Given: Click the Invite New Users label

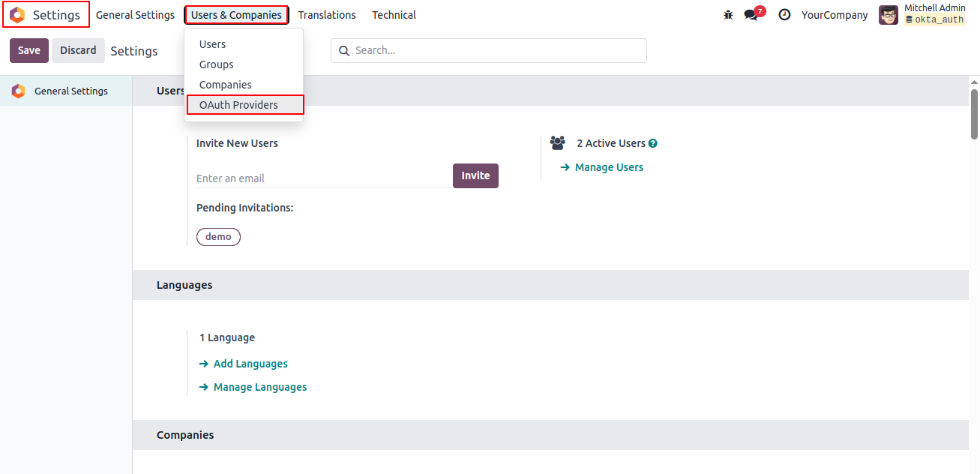Looking at the screenshot, I should (x=237, y=143).
